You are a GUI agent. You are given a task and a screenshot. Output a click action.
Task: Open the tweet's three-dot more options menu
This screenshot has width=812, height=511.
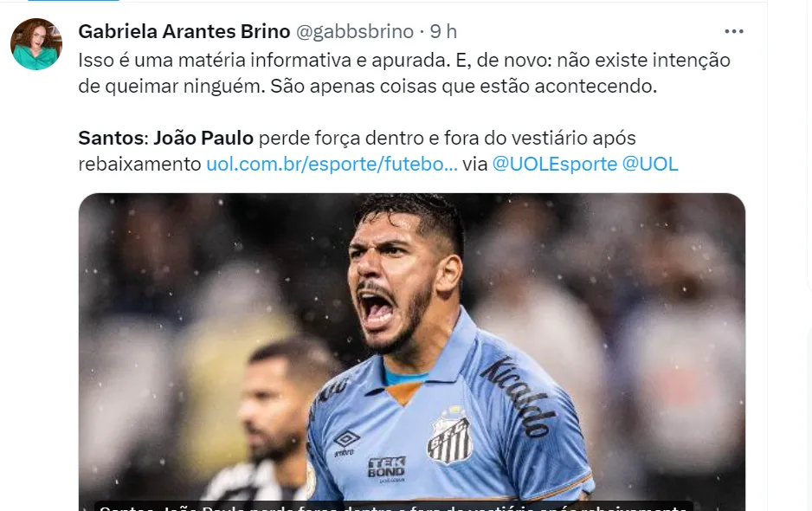pos(734,32)
